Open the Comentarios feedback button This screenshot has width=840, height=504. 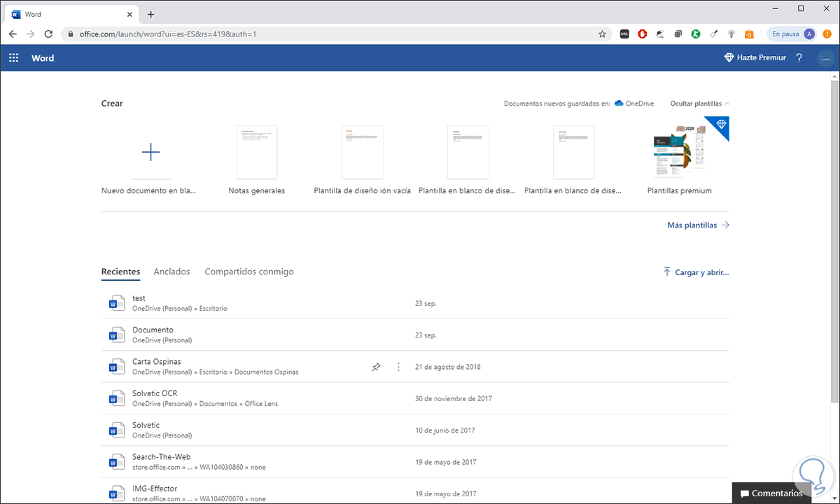click(x=771, y=493)
